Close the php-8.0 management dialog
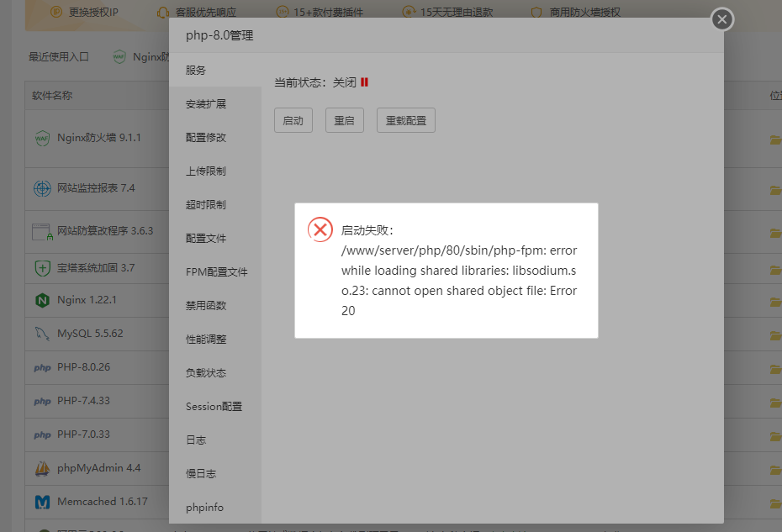 coord(721,19)
